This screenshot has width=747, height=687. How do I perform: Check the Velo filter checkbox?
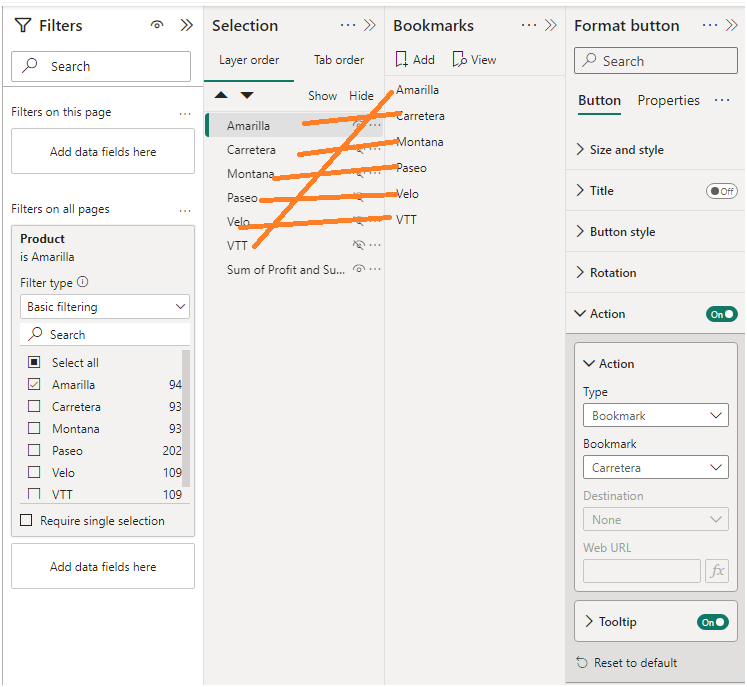(34, 472)
